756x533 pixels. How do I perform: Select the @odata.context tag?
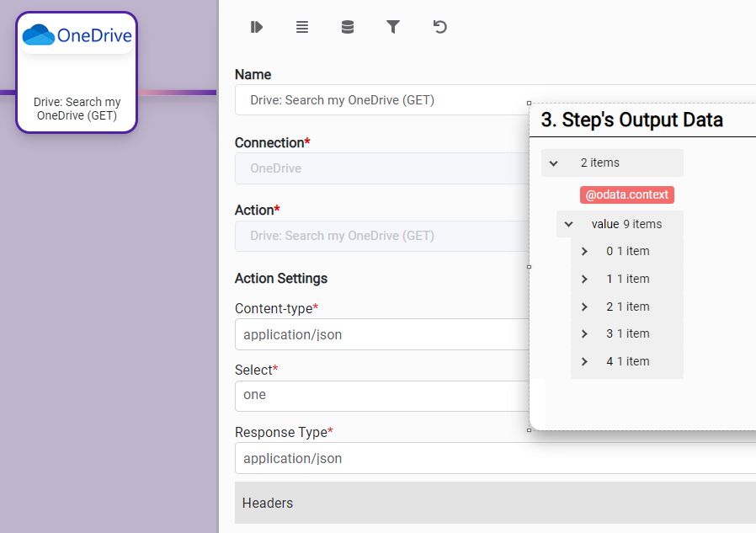(x=626, y=195)
